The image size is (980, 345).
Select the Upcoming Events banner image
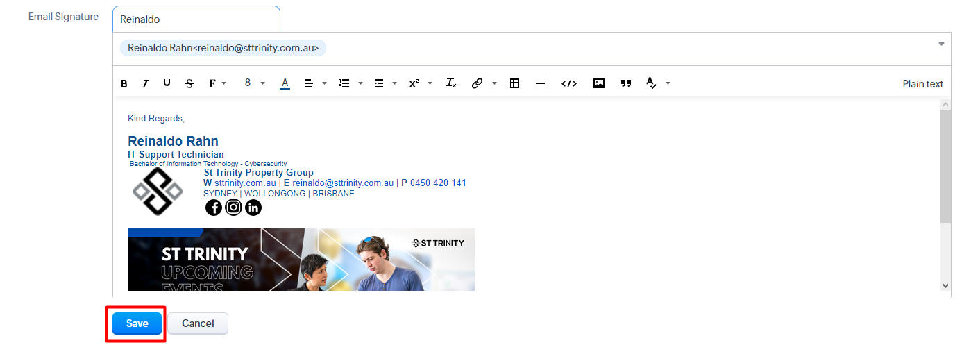click(x=301, y=260)
